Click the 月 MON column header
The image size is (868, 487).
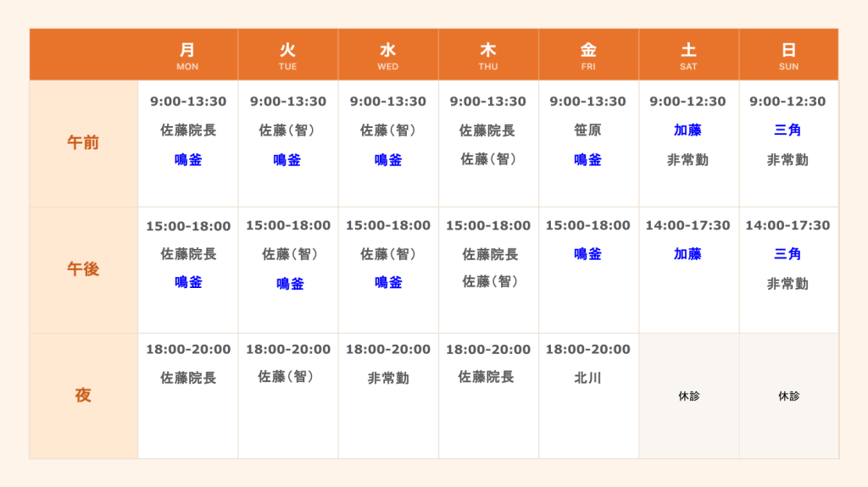pyautogui.click(x=187, y=55)
